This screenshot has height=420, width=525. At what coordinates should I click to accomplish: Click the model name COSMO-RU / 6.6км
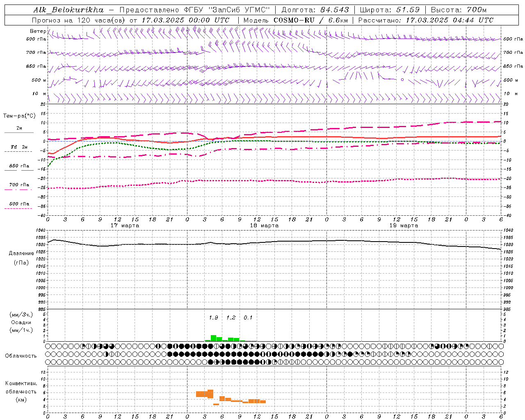coord(311,20)
